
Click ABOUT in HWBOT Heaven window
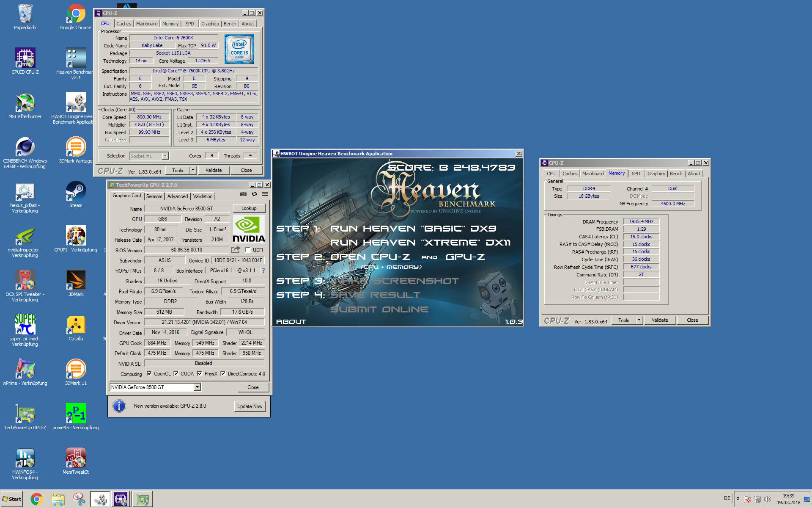(x=291, y=322)
